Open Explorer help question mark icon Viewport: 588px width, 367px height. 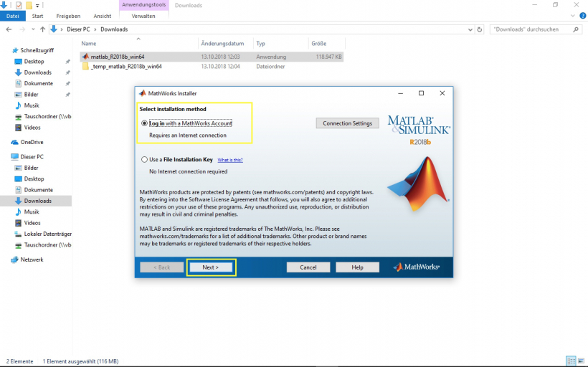click(583, 16)
